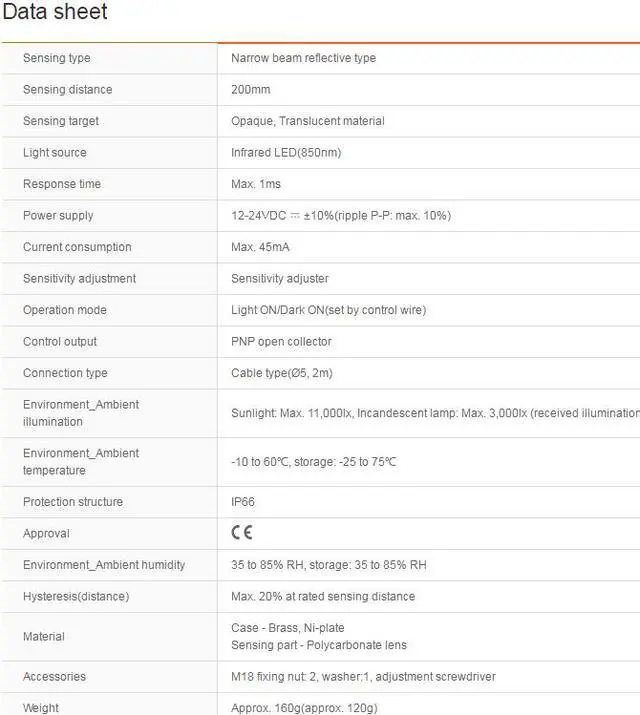Click the "Hysteresis(distance)" row label
This screenshot has height=715, width=640.
(x=76, y=597)
